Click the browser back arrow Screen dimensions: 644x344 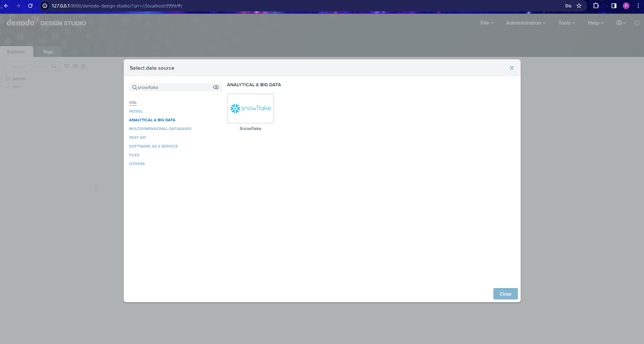coord(6,6)
